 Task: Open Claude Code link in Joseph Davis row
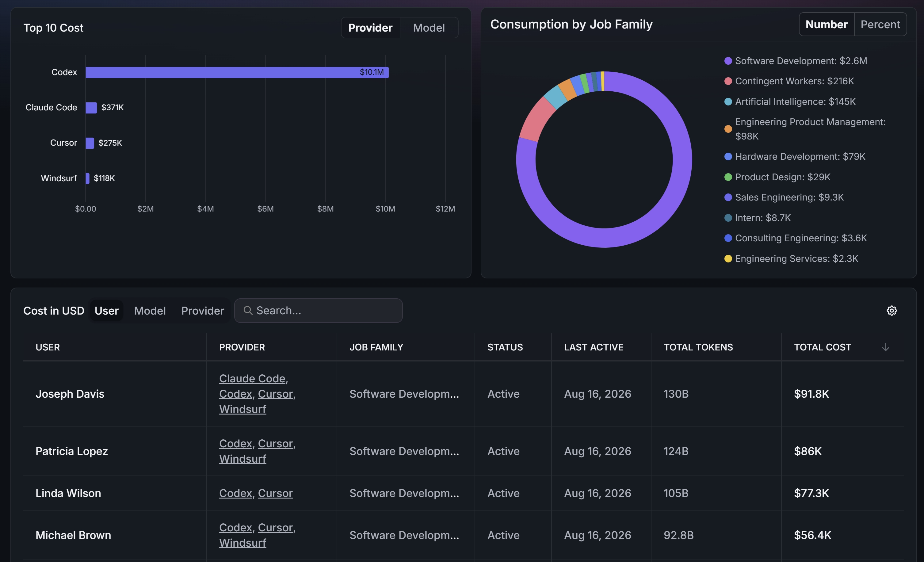click(252, 379)
